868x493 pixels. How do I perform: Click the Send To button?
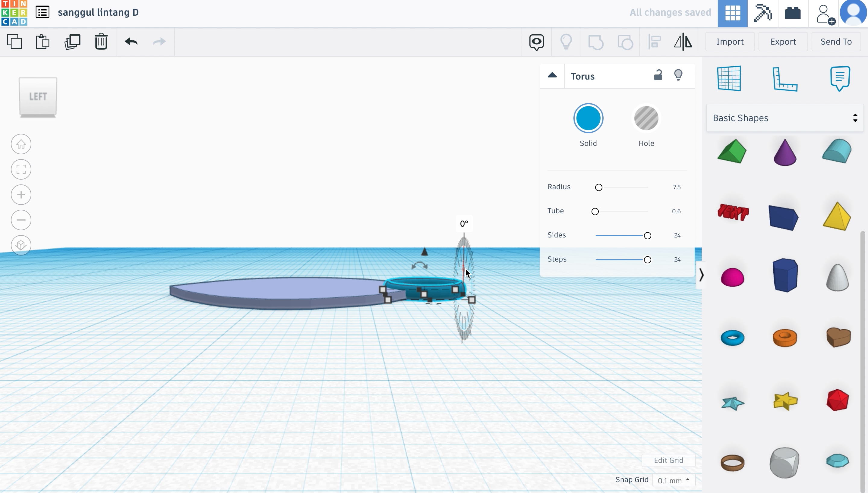coord(836,42)
